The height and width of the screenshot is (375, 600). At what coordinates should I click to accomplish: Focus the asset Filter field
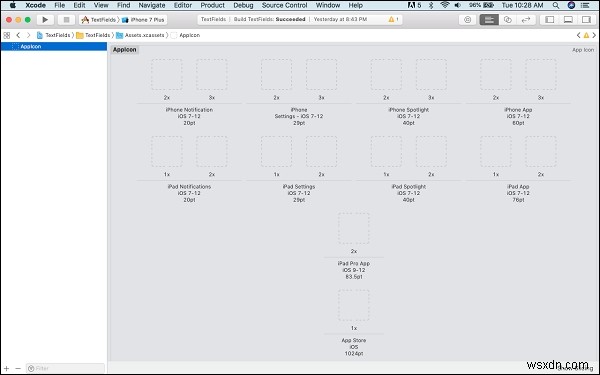click(x=65, y=368)
